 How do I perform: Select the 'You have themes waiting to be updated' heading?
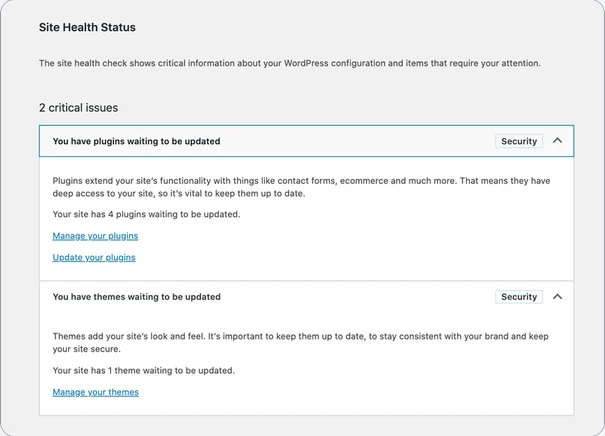click(137, 297)
